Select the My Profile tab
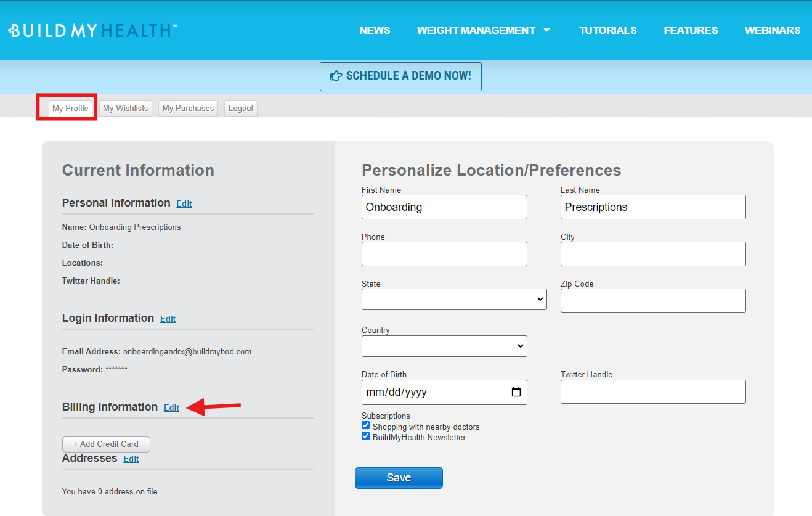The height and width of the screenshot is (516, 812). [x=70, y=108]
